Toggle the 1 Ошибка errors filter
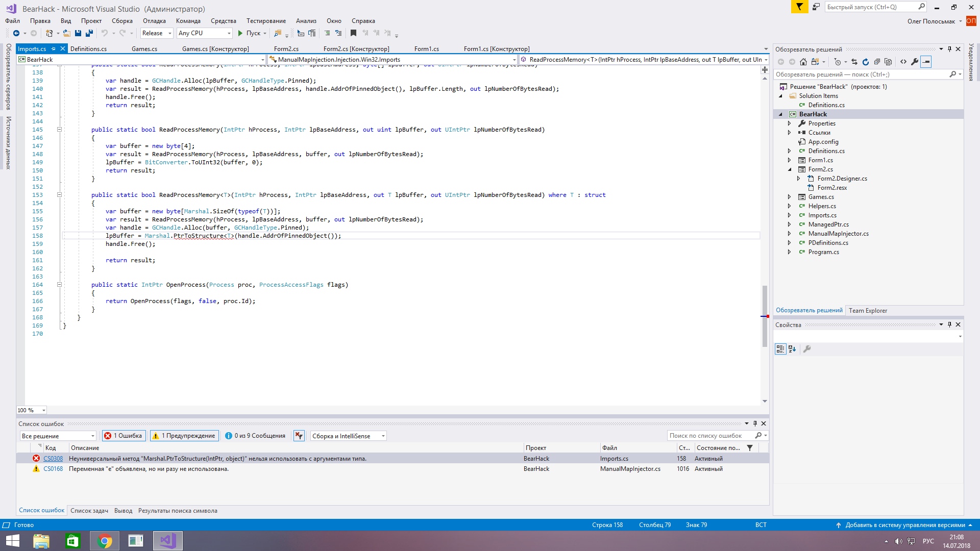This screenshot has width=980, height=551. (x=124, y=436)
